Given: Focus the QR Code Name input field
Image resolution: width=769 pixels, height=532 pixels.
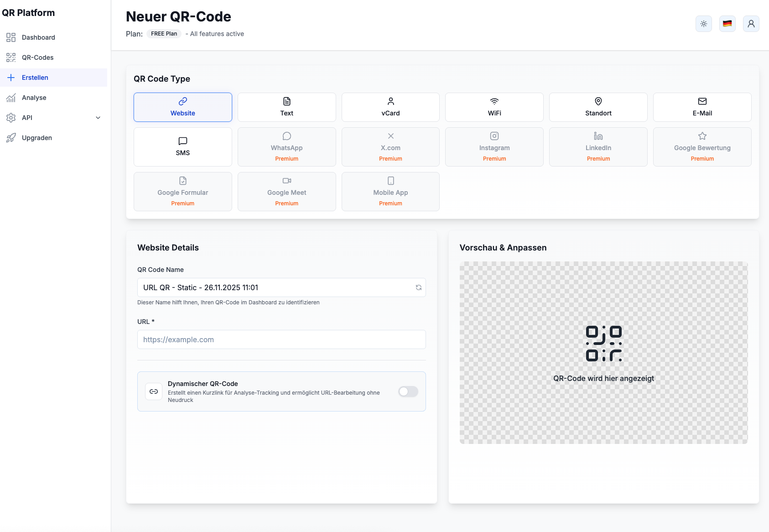Looking at the screenshot, I should tap(281, 287).
